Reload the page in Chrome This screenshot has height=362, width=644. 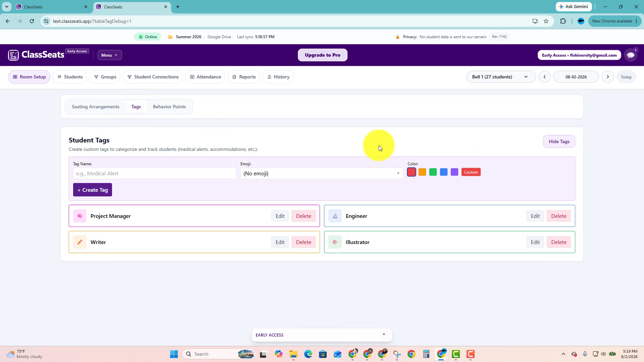point(32,21)
